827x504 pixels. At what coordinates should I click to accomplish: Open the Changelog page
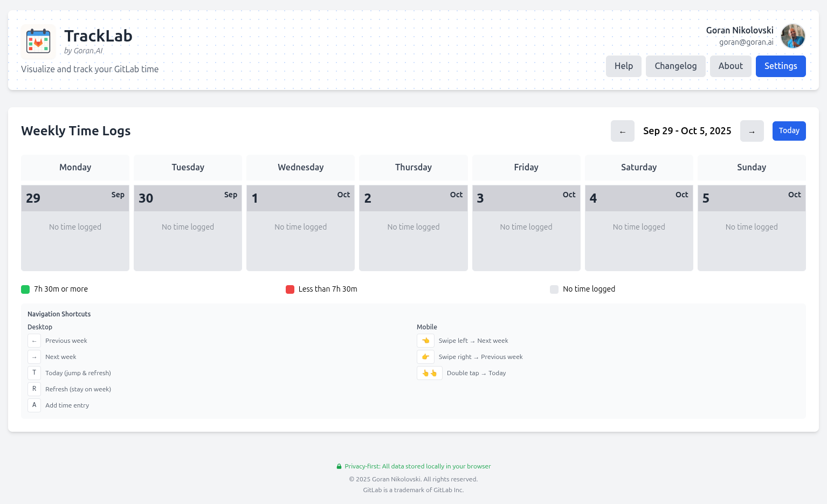point(676,66)
